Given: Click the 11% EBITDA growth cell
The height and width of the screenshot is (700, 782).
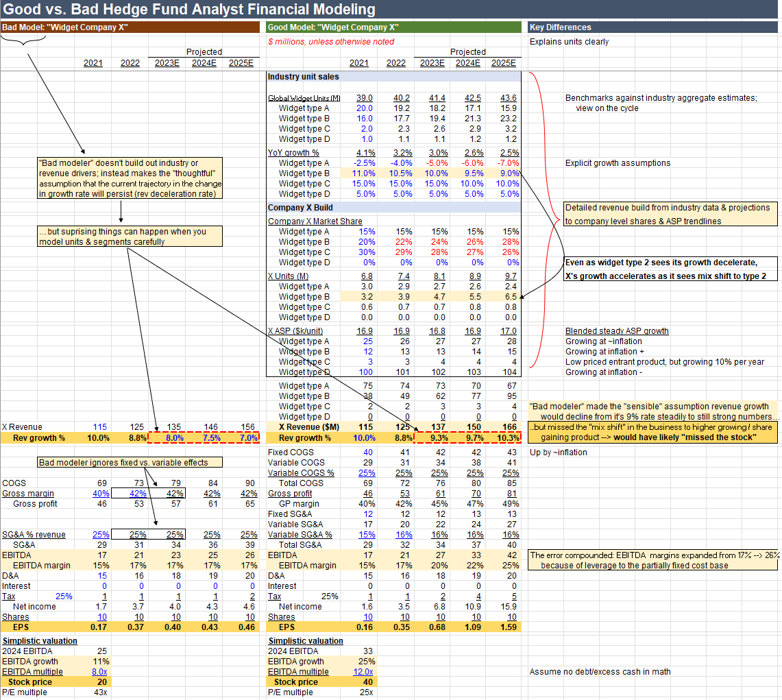Looking at the screenshot, I should tap(101, 662).
